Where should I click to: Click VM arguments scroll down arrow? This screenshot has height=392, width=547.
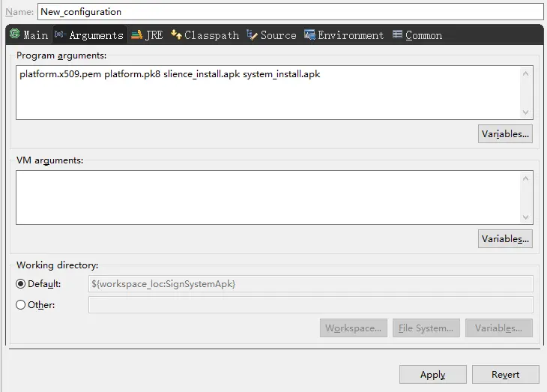pos(526,217)
